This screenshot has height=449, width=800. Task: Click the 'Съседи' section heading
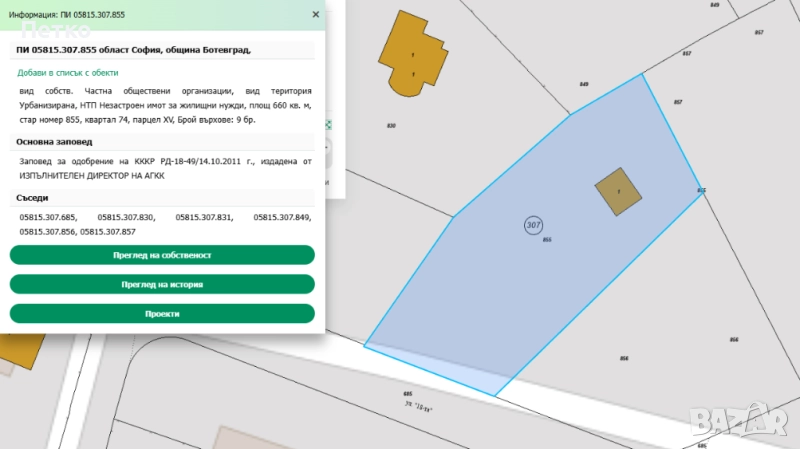point(32,198)
